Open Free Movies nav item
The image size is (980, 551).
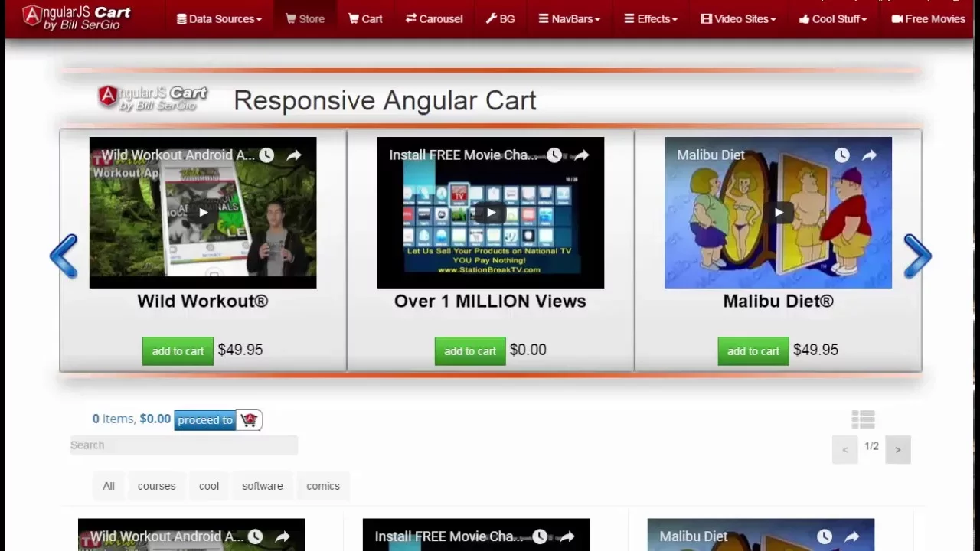928,18
